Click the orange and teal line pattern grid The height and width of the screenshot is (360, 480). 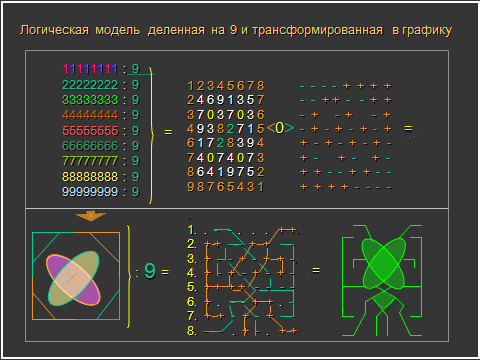point(251,281)
